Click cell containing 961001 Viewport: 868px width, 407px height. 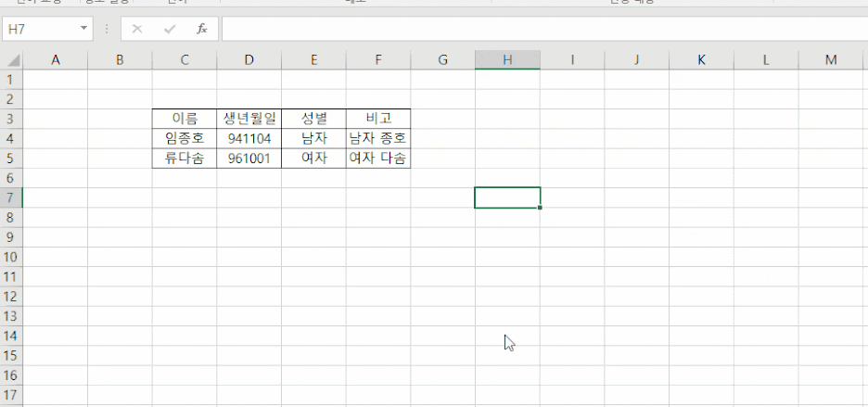[x=249, y=159]
